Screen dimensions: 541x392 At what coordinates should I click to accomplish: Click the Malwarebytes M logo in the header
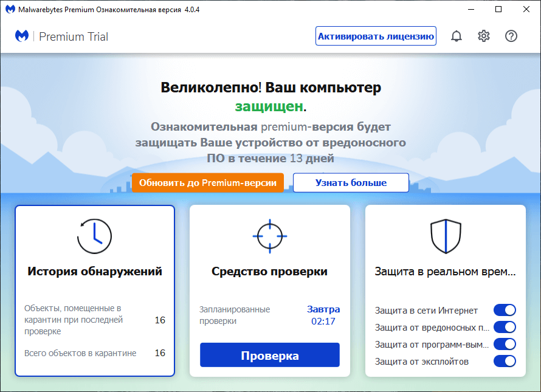22,36
